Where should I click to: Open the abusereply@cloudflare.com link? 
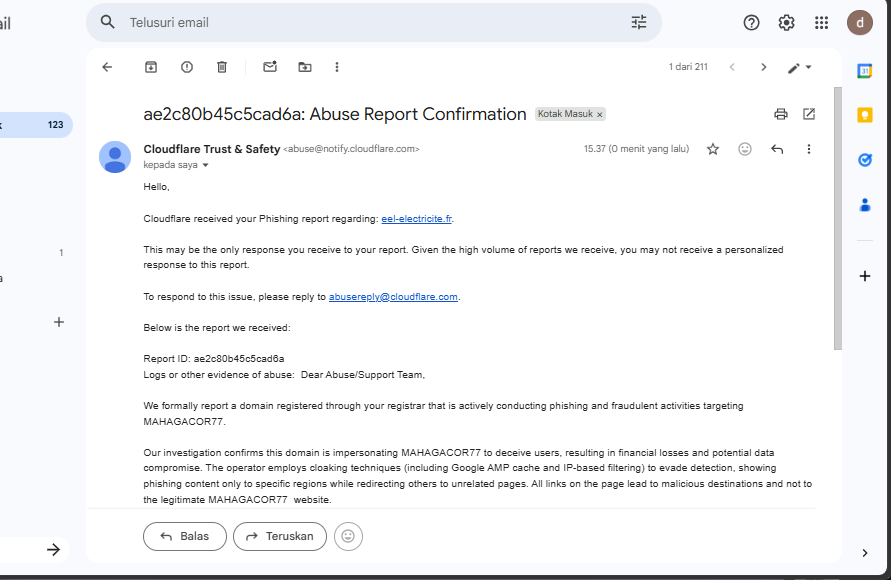pos(393,297)
